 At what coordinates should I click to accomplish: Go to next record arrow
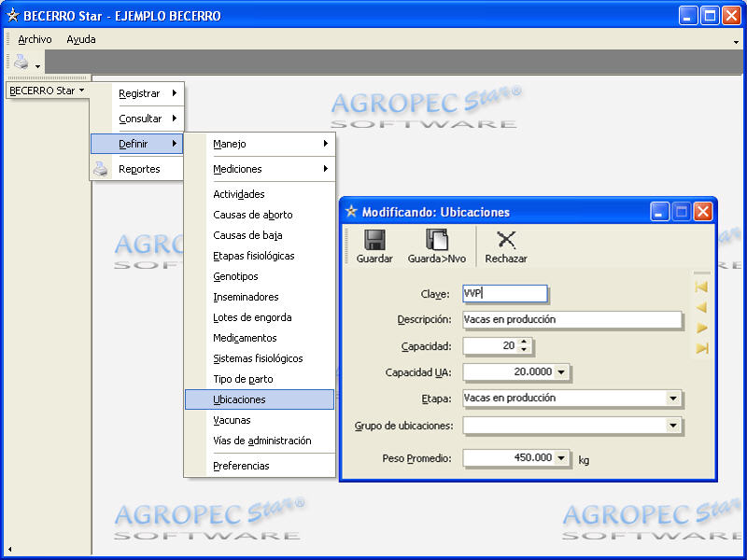tap(702, 328)
